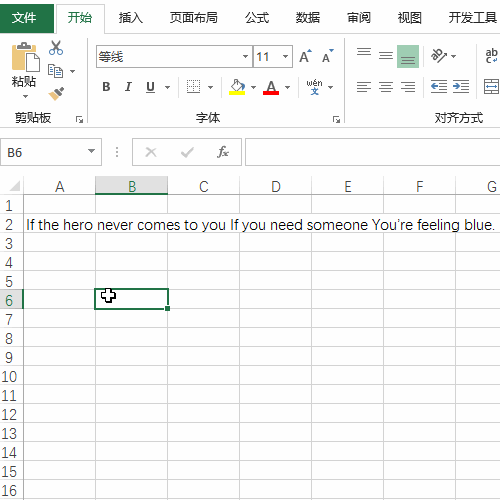Apply the red font color swatch
This screenshot has height=500, width=500.
[271, 87]
